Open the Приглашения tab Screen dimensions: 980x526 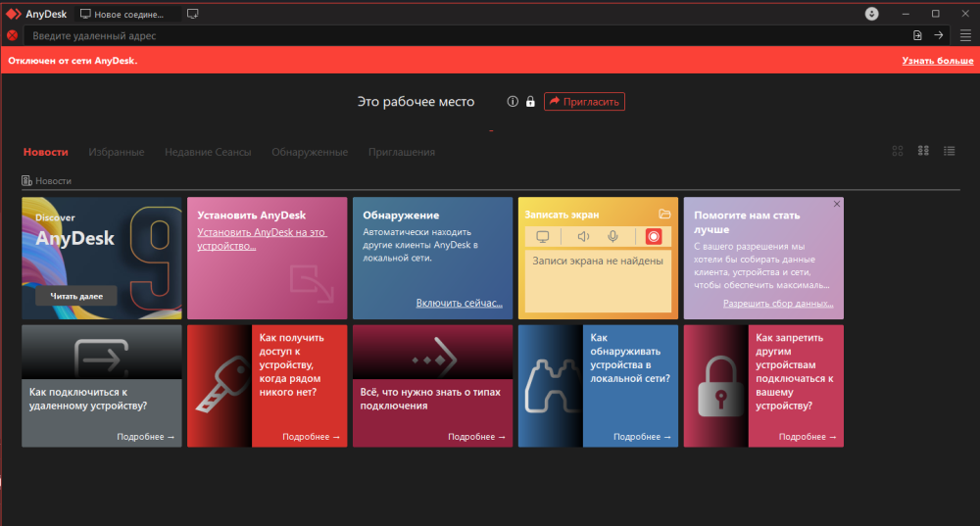point(402,152)
